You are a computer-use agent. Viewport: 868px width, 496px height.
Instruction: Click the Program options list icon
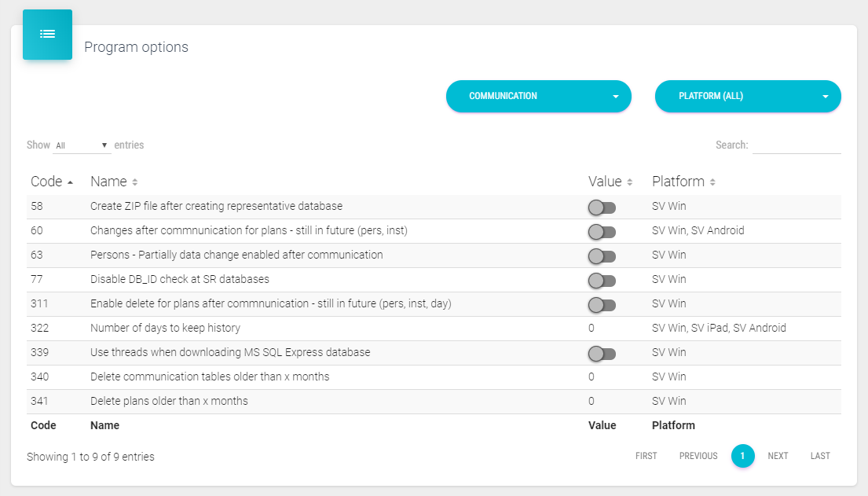(47, 35)
